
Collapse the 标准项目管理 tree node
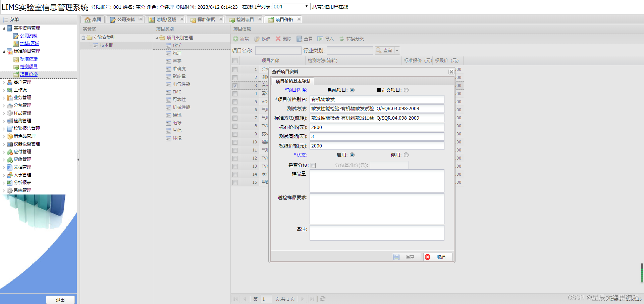point(4,51)
